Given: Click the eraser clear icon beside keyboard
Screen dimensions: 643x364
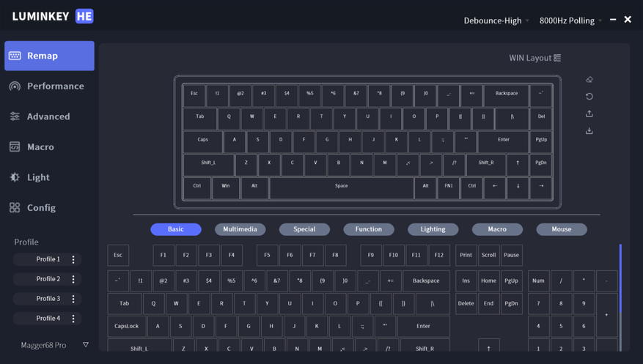Looking at the screenshot, I should (x=589, y=79).
